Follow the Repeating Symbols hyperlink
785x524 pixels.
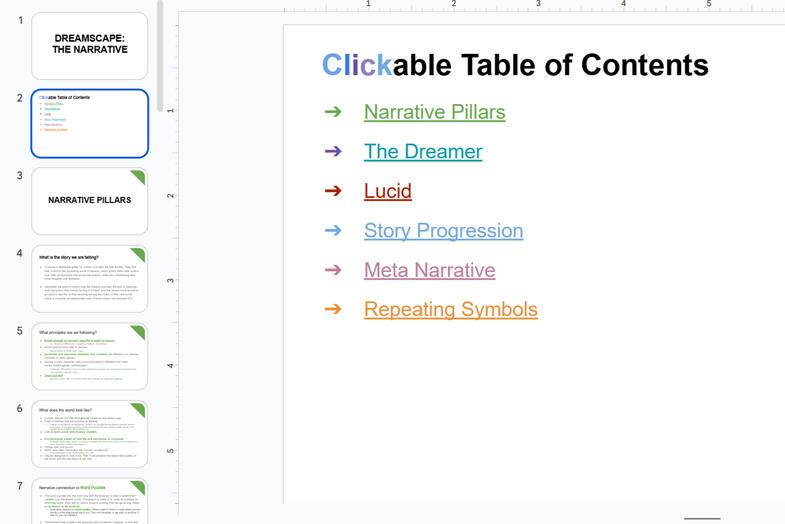pyautogui.click(x=450, y=309)
